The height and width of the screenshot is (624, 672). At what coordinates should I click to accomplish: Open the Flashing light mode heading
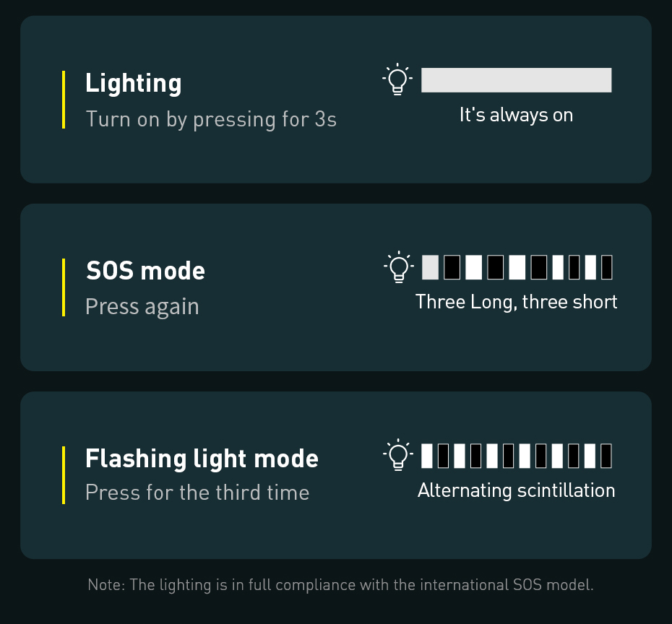(202, 459)
